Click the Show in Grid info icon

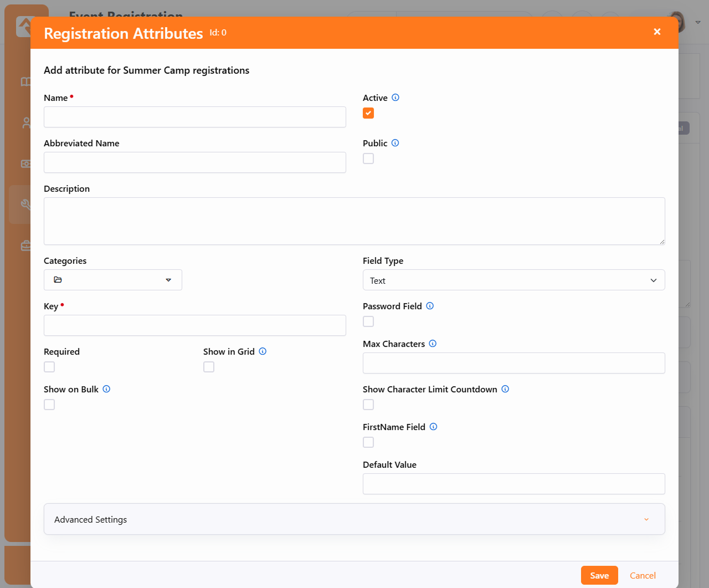tap(263, 351)
